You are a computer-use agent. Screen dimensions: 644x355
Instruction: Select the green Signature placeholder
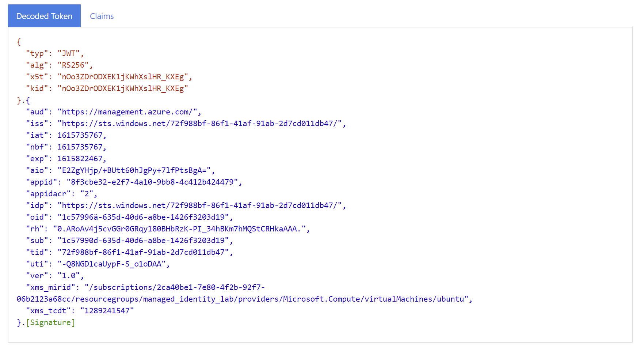point(51,322)
